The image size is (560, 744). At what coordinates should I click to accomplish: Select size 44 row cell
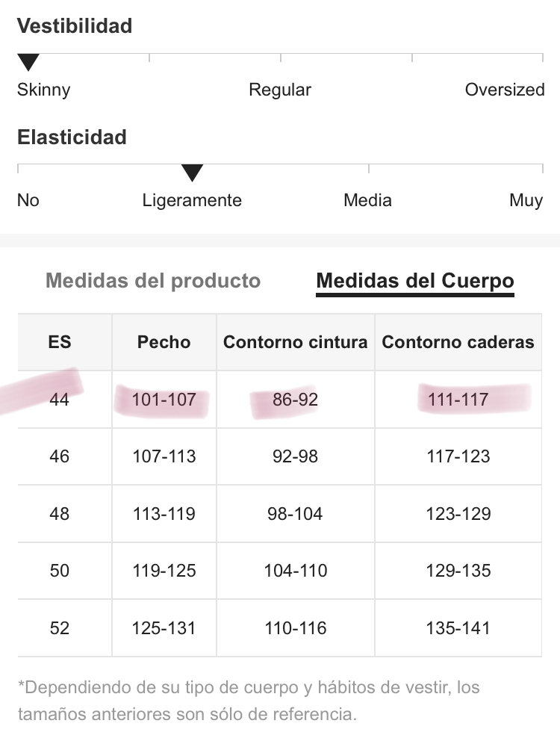(59, 400)
